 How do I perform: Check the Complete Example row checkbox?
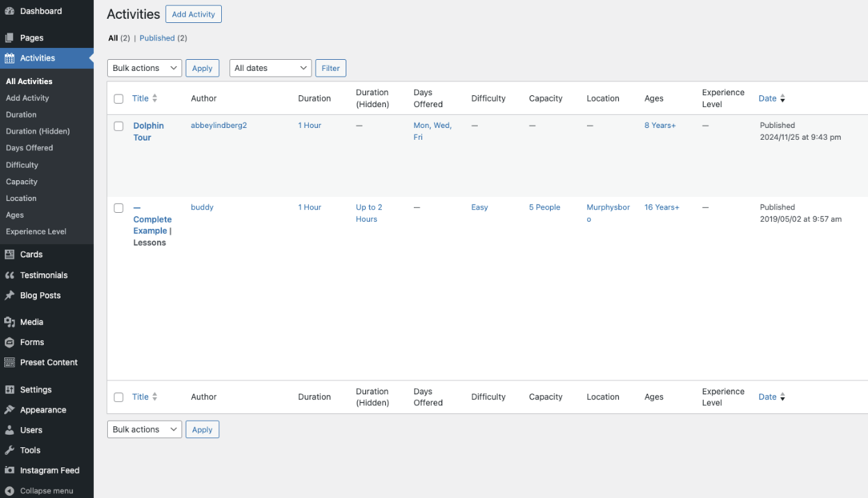click(x=119, y=208)
